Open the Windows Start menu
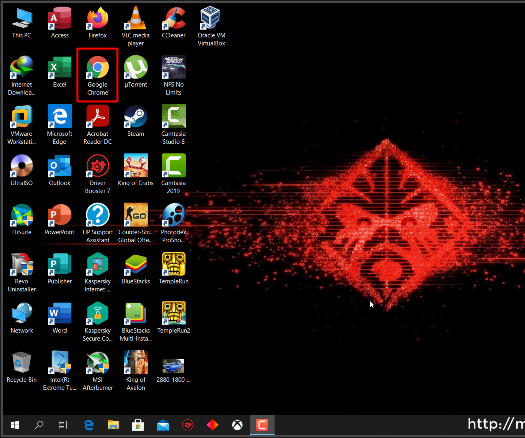 point(15,425)
